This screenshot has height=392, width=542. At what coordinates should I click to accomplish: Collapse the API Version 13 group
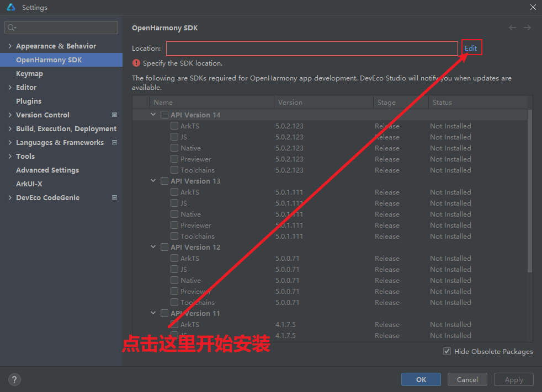click(x=153, y=181)
